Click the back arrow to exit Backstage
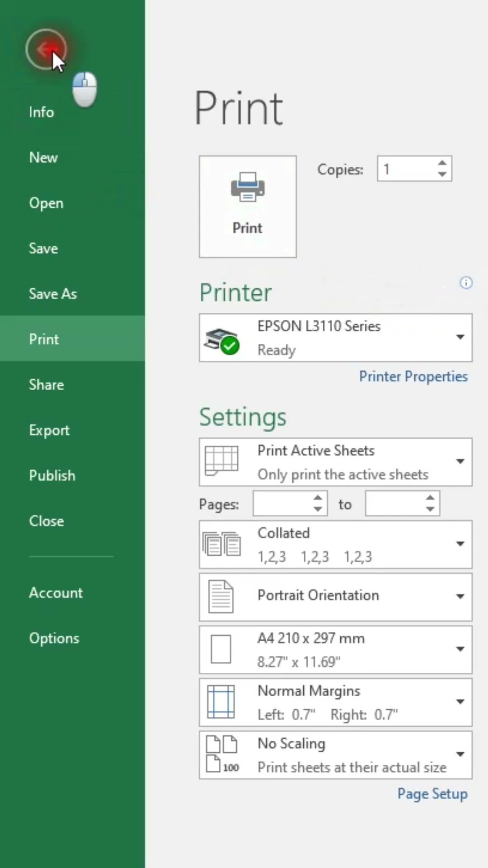 click(x=46, y=49)
